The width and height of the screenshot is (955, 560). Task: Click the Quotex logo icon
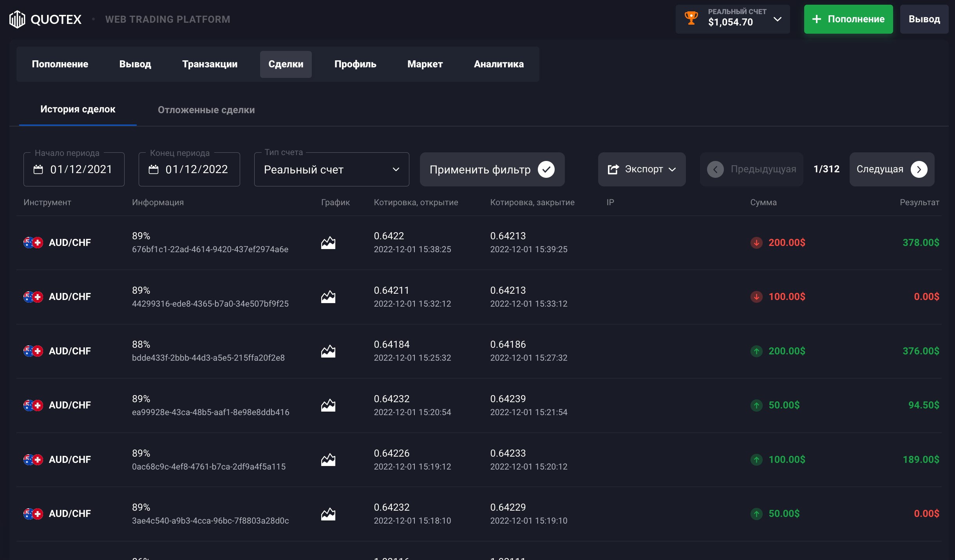(x=17, y=19)
